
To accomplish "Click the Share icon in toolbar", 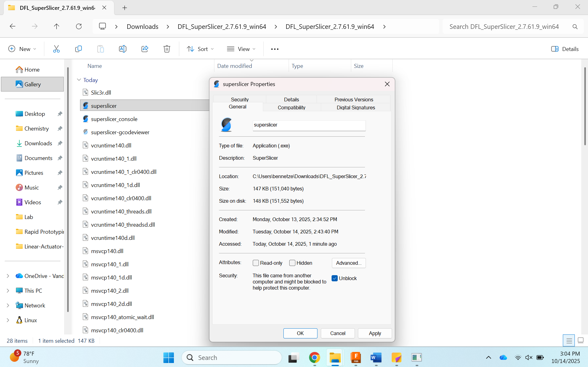I will pyautogui.click(x=144, y=49).
